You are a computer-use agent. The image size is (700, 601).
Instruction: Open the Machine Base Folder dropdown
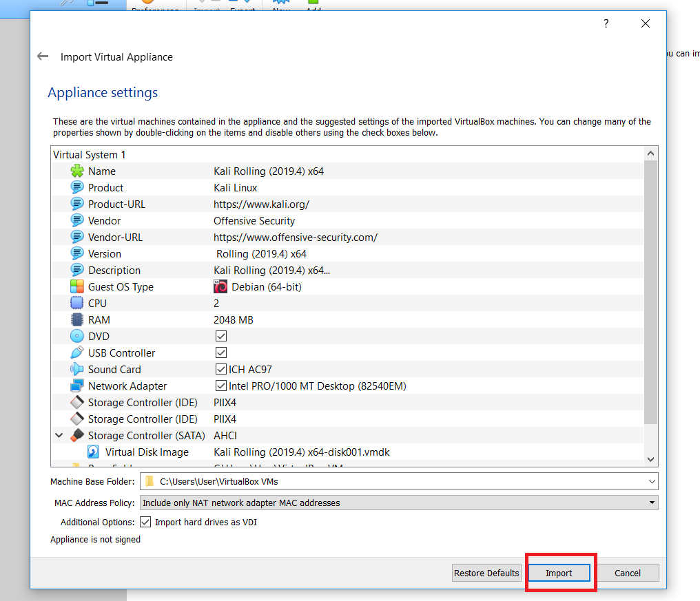pos(651,481)
